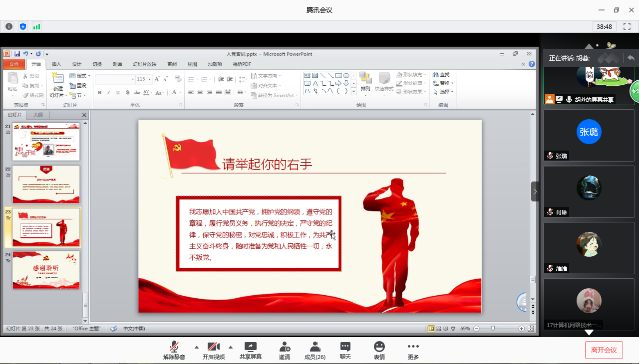Viewport: 639px width, 364px height.
Task: Click the Slide Show view icon in status bar
Action: point(453,329)
